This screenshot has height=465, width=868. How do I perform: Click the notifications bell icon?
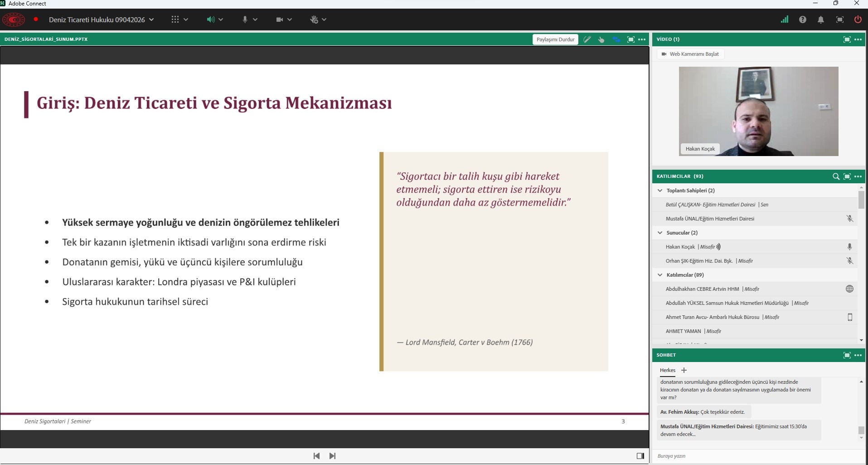[820, 20]
